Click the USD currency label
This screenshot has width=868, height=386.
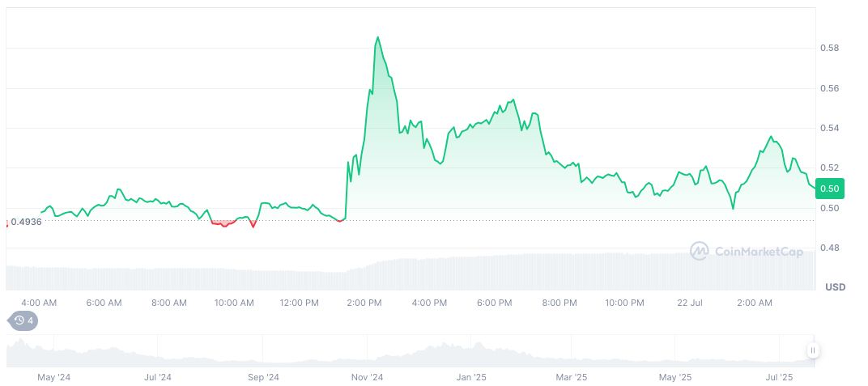(x=835, y=287)
